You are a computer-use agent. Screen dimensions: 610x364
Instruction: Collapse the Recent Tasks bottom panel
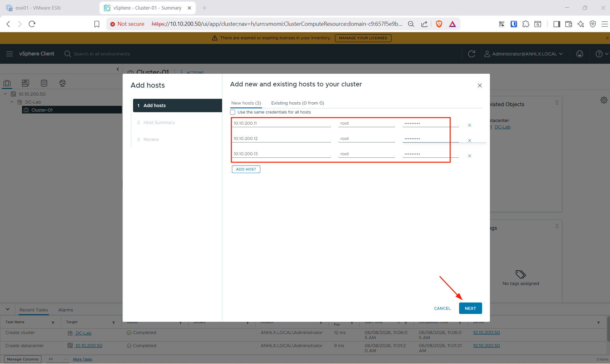click(x=8, y=309)
